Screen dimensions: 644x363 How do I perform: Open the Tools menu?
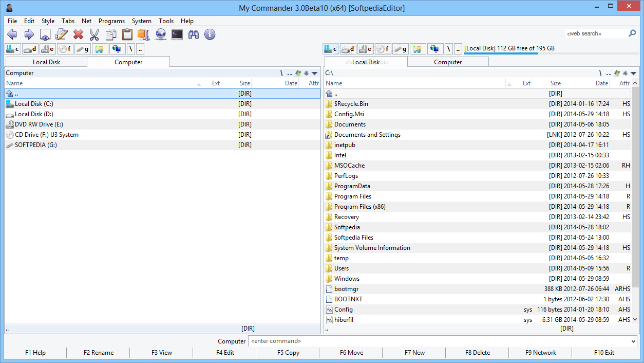166,21
